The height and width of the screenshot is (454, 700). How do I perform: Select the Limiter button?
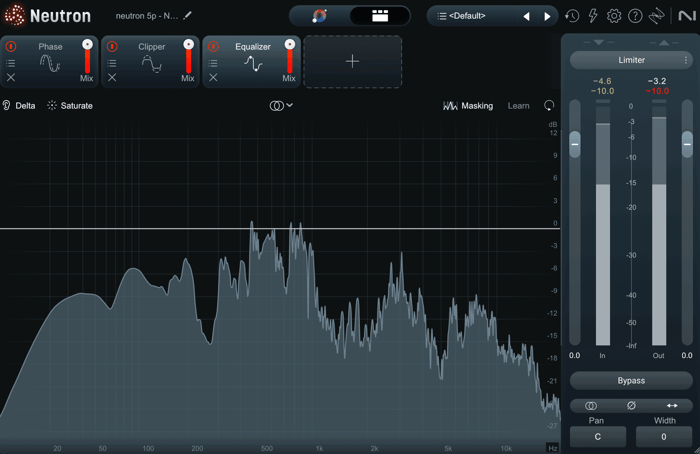[631, 60]
